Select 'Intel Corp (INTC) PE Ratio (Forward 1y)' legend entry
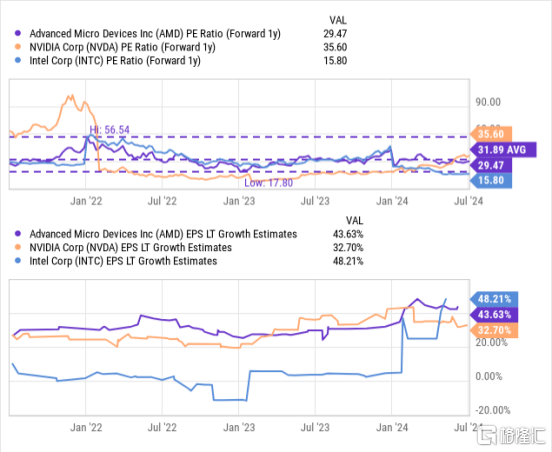Image resolution: width=552 pixels, height=452 pixels. [115, 61]
